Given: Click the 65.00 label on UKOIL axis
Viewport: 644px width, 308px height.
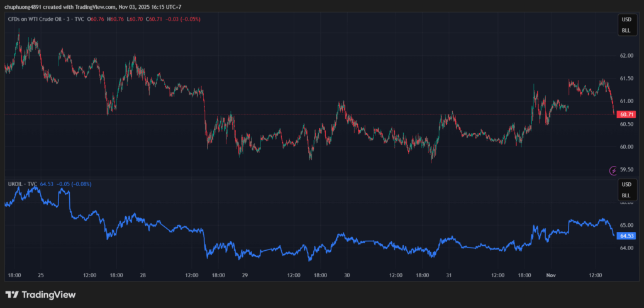Looking at the screenshot, I should [x=626, y=225].
